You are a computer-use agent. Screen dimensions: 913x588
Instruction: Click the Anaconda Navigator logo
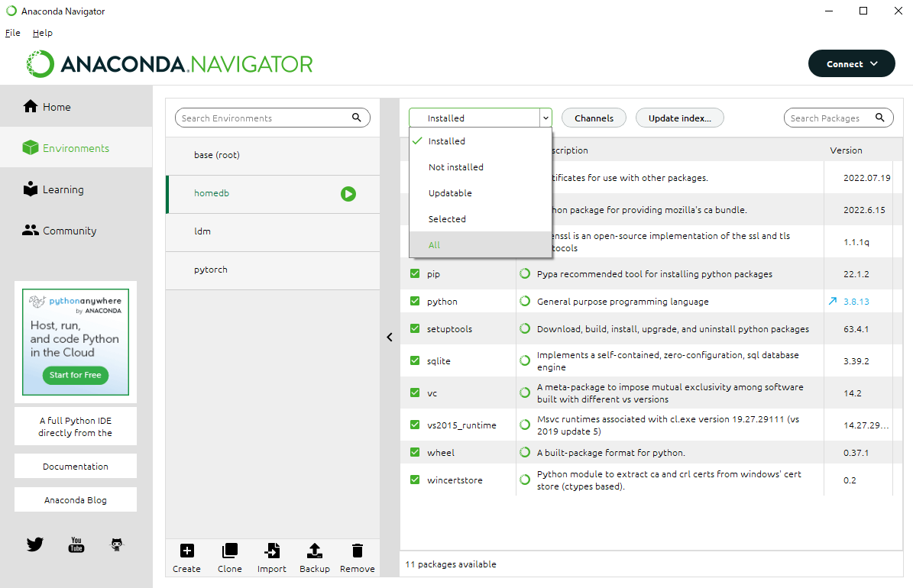[x=170, y=64]
